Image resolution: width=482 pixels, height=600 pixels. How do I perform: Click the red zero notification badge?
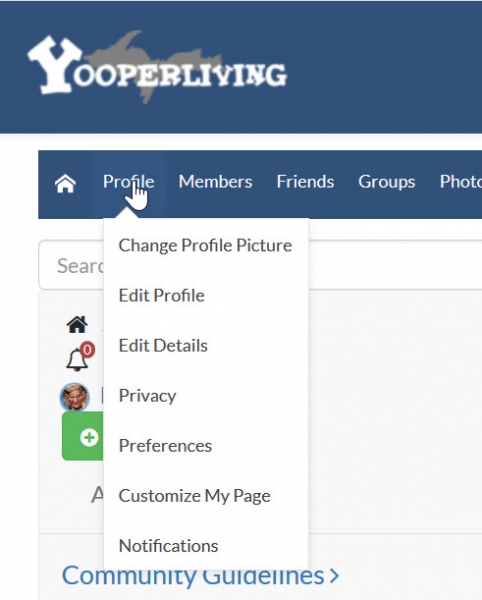87,349
